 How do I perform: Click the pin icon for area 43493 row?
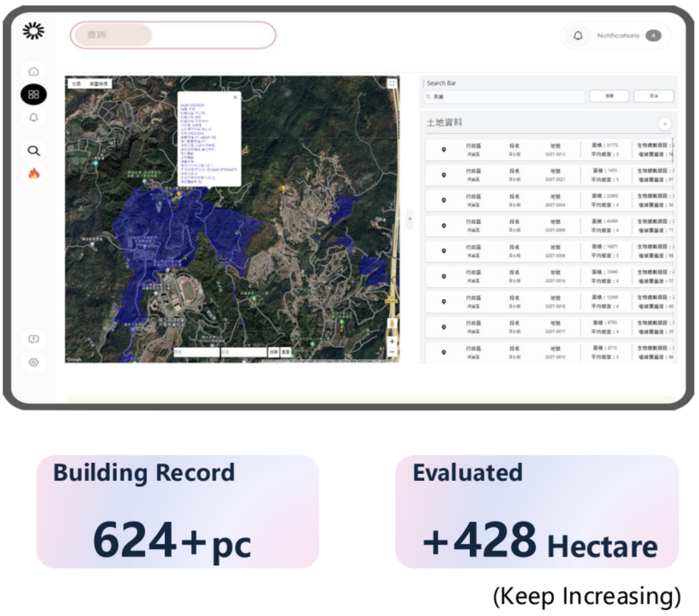coord(444,226)
